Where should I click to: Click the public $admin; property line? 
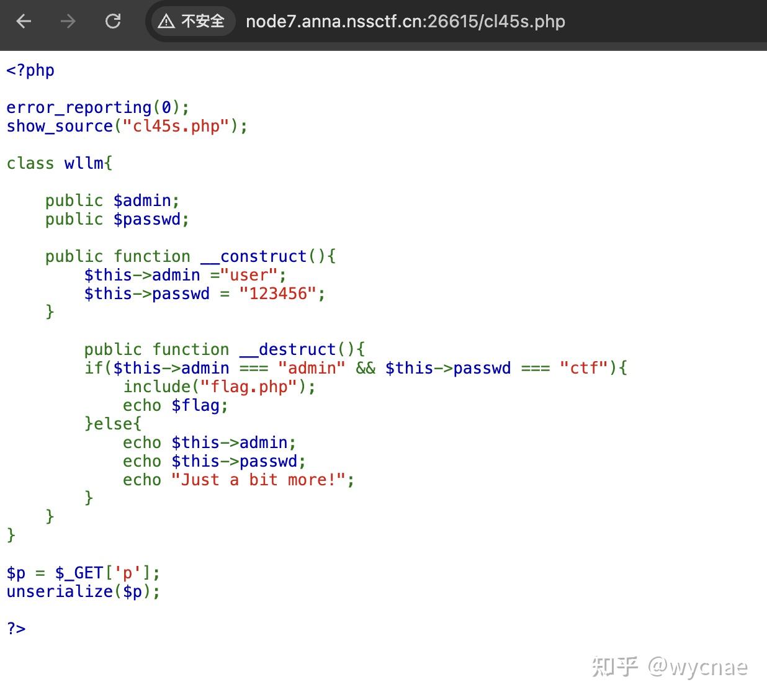112,200
